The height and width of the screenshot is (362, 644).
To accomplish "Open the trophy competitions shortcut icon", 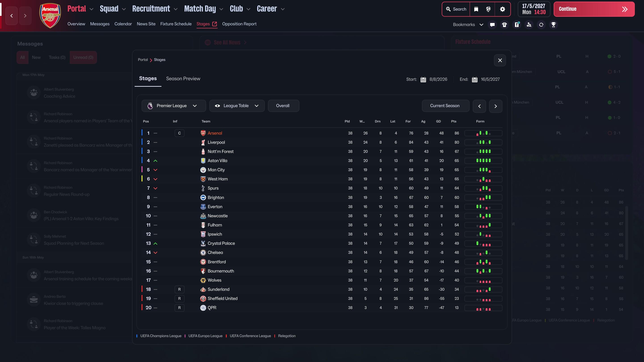I will pyautogui.click(x=553, y=25).
